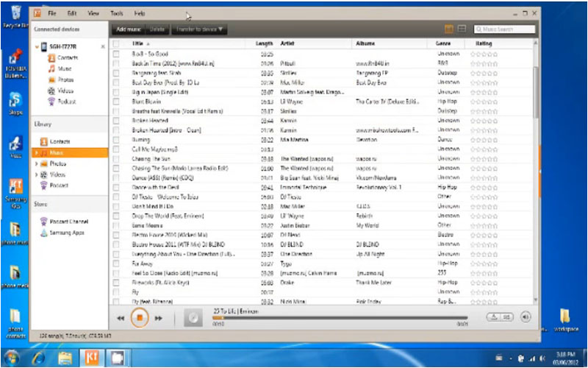Toggle shuffle mode in player
Image resolution: width=588 pixels, height=368 pixels.
pos(506,317)
